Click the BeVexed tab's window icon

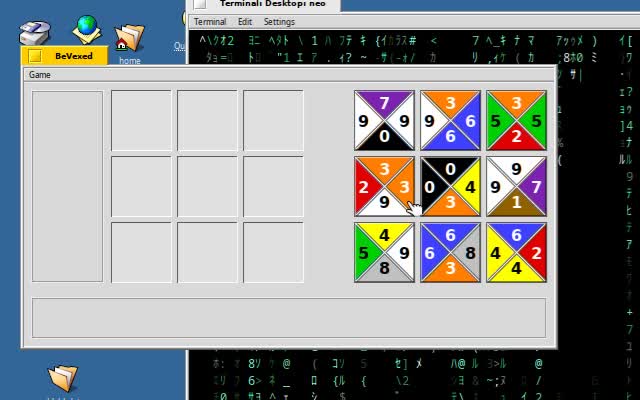pyautogui.click(x=35, y=56)
